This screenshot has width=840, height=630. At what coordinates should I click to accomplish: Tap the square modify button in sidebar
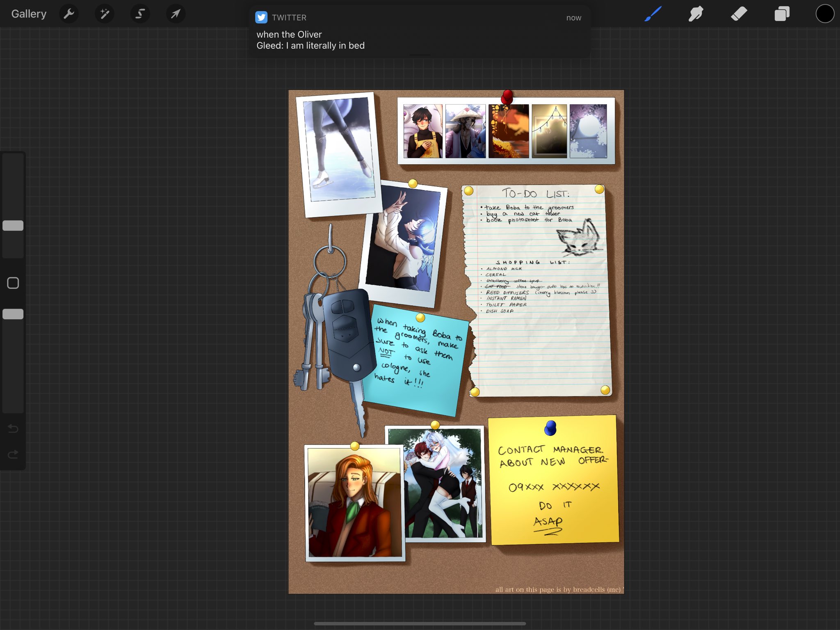[13, 283]
